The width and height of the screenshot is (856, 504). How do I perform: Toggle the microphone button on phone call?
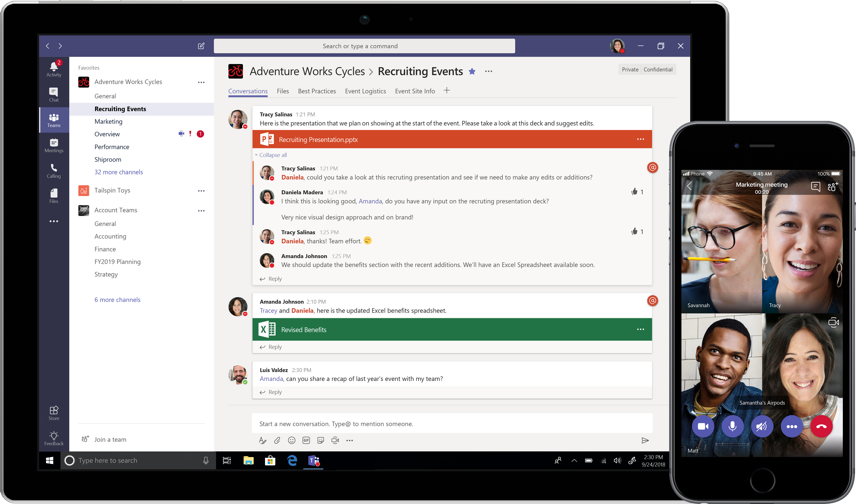click(x=732, y=427)
